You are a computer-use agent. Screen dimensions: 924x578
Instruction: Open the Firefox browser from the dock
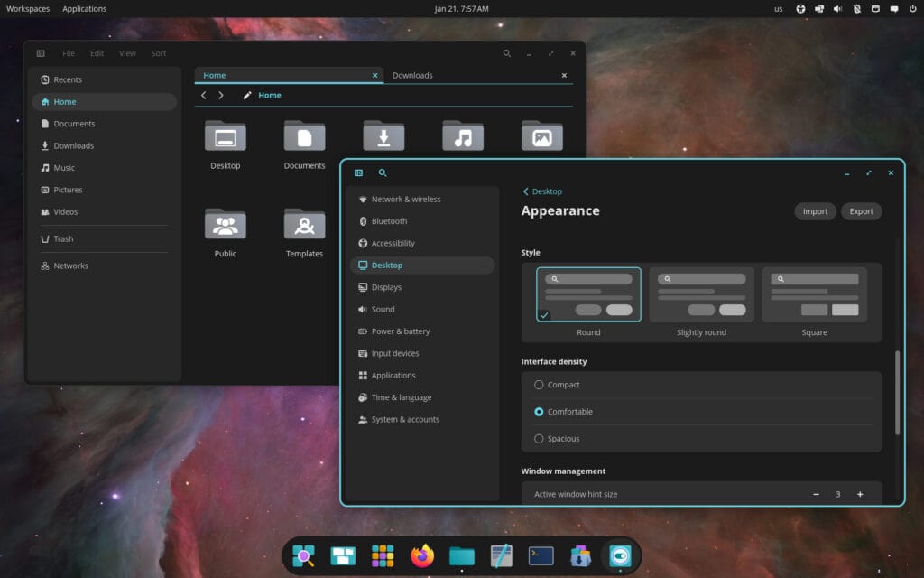pos(421,556)
